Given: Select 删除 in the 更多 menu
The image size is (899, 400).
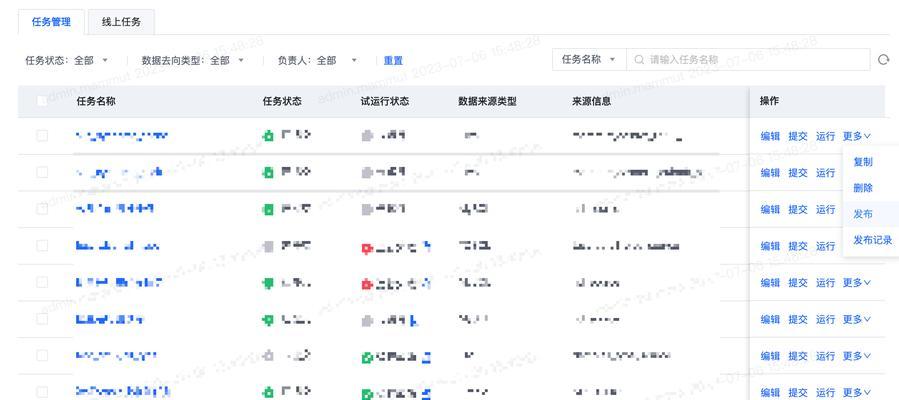Looking at the screenshot, I should (862, 188).
